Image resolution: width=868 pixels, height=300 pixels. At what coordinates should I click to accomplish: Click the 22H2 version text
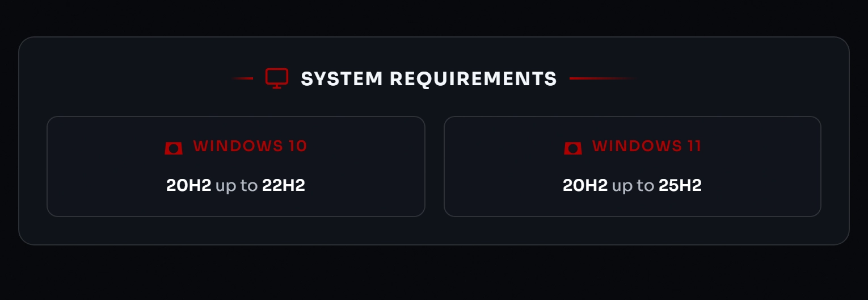[283, 185]
